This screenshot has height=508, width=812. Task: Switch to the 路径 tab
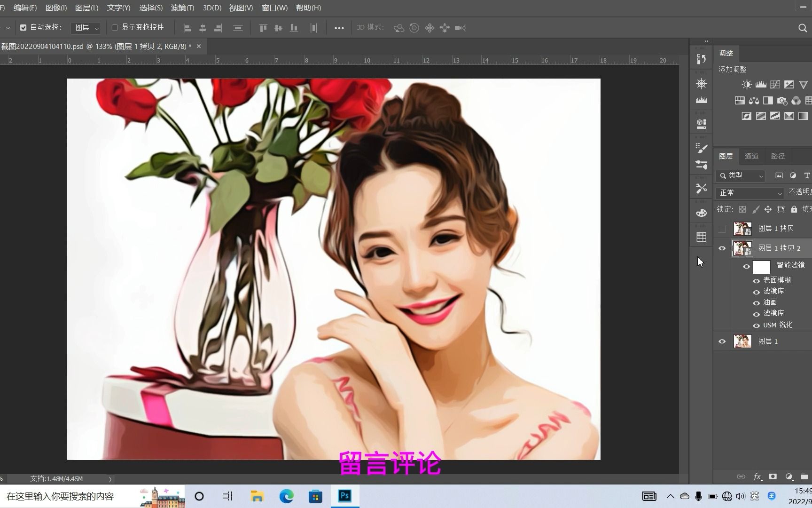pos(778,156)
